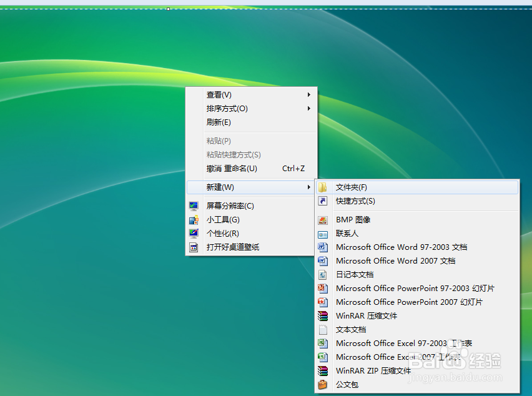Click the PowerPoint 2007 幻灯片 icon
The height and width of the screenshot is (396, 532).
point(322,302)
